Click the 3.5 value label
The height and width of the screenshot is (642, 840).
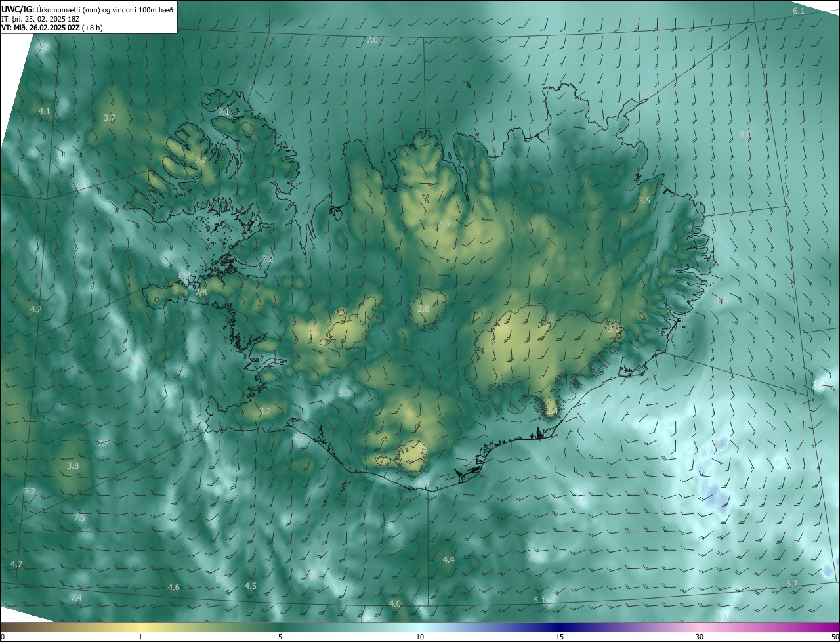(x=644, y=201)
